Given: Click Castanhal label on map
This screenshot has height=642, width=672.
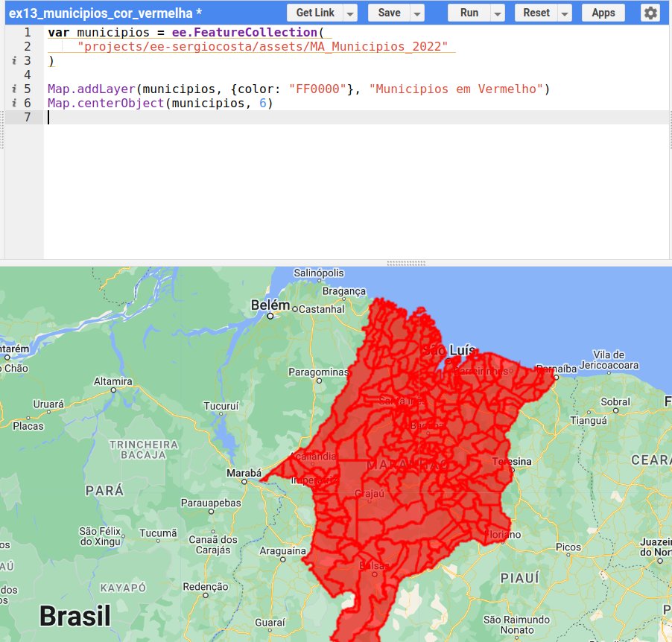Looking at the screenshot, I should (x=321, y=309).
